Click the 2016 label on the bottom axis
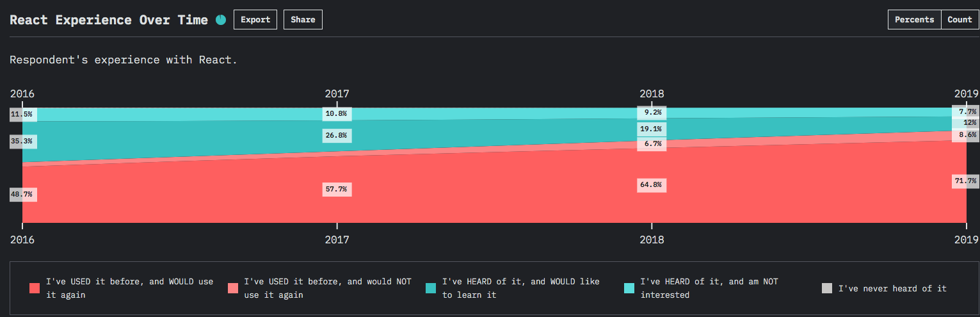The width and height of the screenshot is (980, 317). [x=22, y=239]
